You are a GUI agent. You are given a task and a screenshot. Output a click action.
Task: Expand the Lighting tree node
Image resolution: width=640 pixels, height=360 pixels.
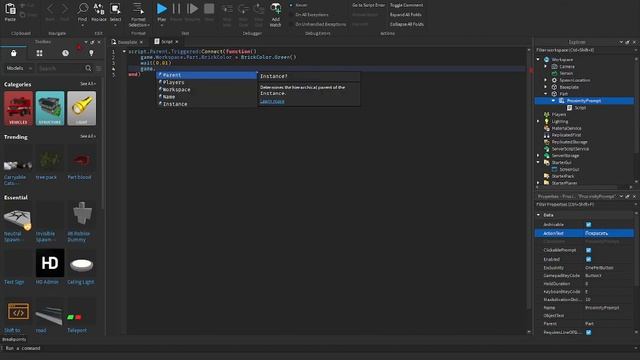click(x=538, y=121)
